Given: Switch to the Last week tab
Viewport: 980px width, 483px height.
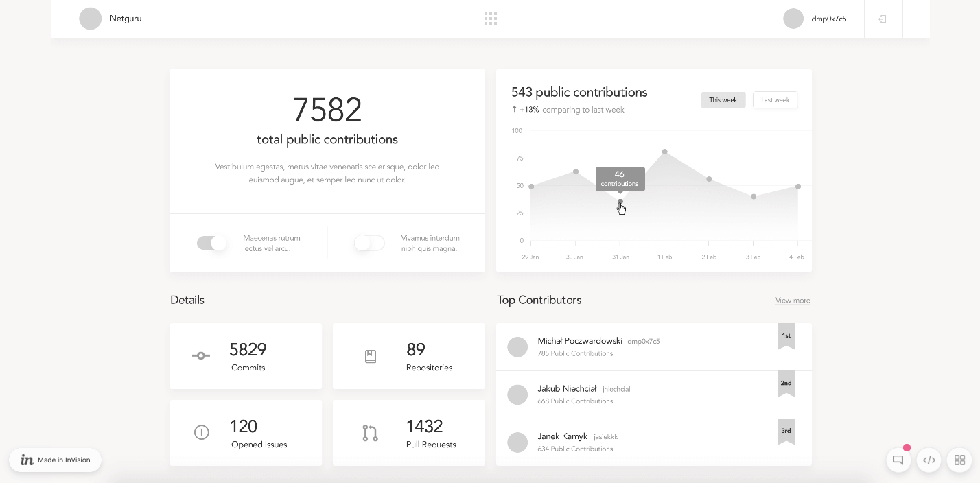Looking at the screenshot, I should click(775, 100).
